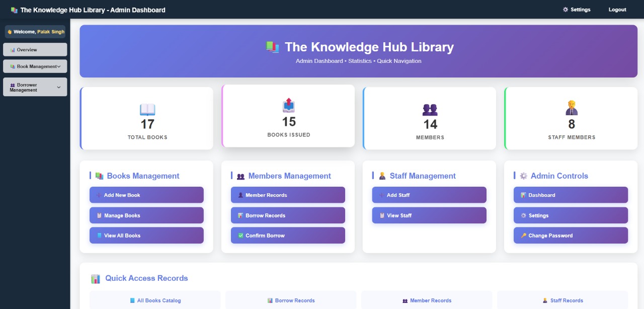The height and width of the screenshot is (309, 644).
Task: Click the Change Password button
Action: tap(571, 236)
